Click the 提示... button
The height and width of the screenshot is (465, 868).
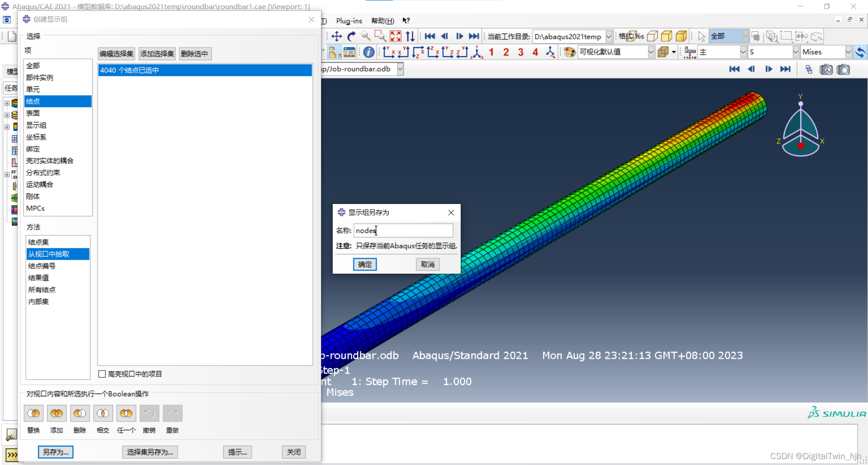point(237,452)
